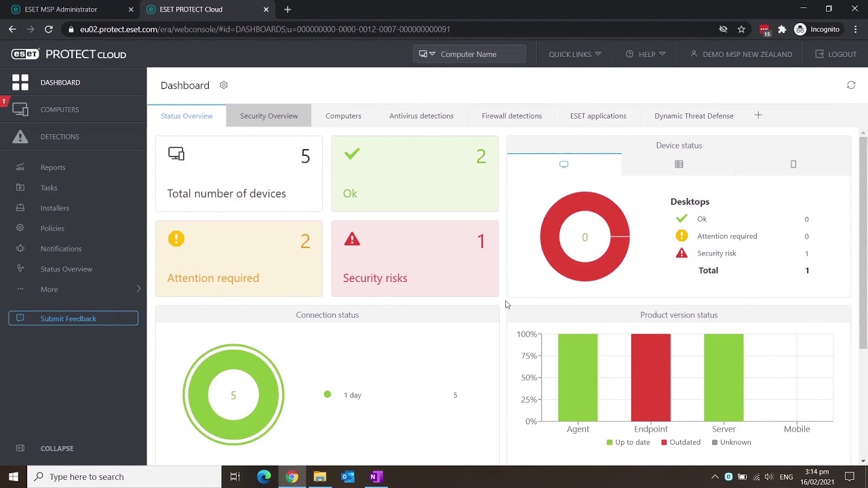The image size is (868, 488).
Task: Click the red Endpoint outdated bar
Action: tap(650, 378)
